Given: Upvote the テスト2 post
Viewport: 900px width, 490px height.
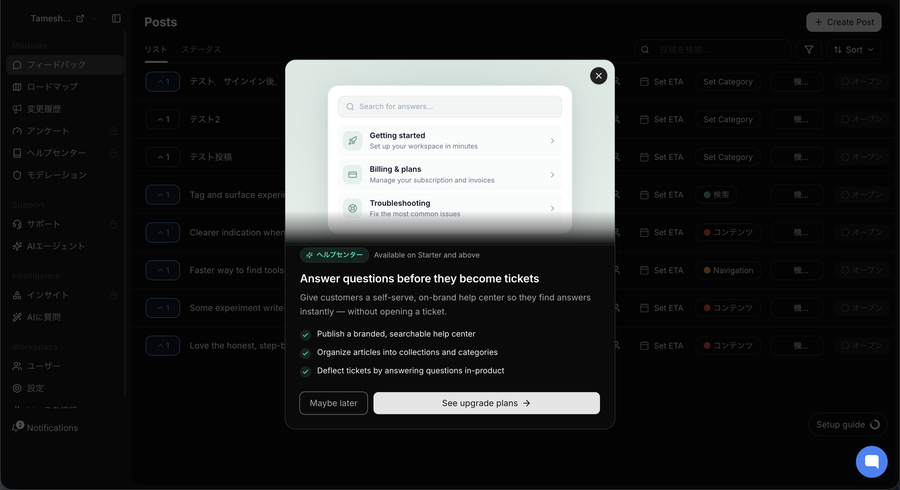Looking at the screenshot, I should 162,119.
